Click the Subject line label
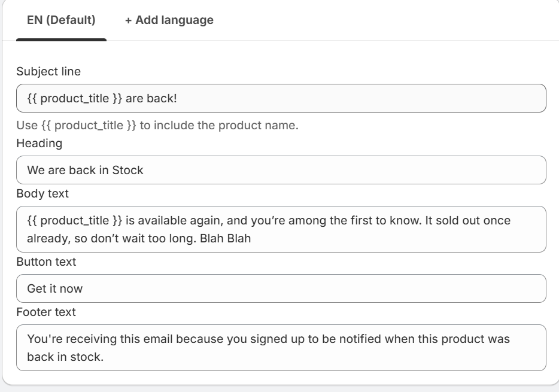559x392 pixels. point(48,71)
